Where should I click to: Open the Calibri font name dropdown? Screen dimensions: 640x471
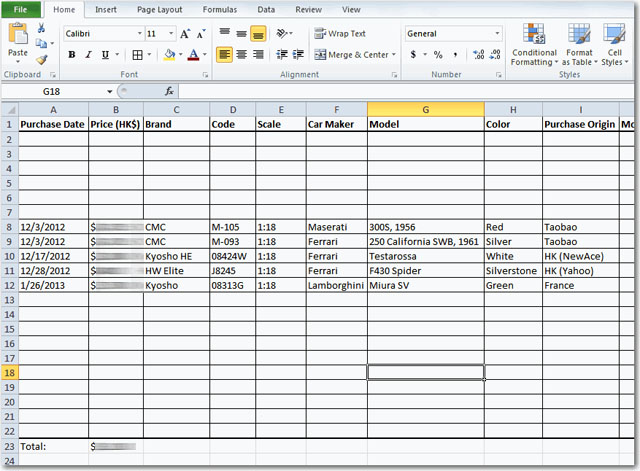tap(140, 33)
